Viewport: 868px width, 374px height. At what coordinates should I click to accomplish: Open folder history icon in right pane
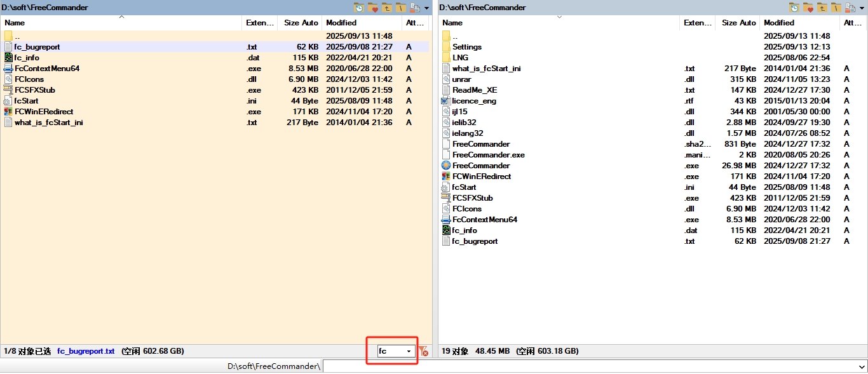[x=794, y=8]
